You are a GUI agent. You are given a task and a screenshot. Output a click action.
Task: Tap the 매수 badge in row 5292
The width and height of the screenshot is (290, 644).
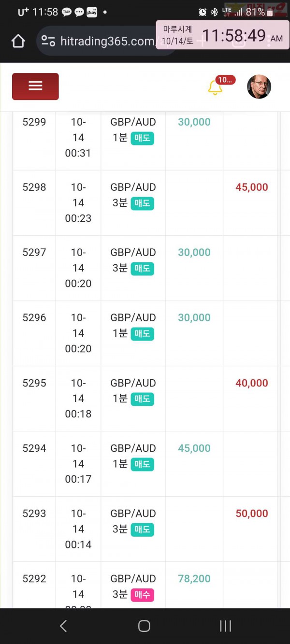point(142,595)
